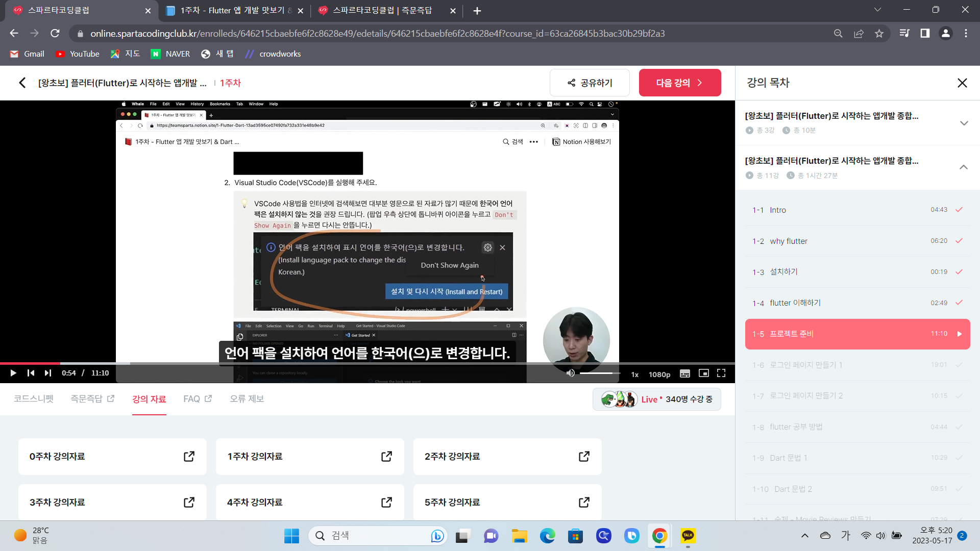Open lecture 1-7 로그인 페이지 만들기 2
The image size is (980, 551).
857,396
